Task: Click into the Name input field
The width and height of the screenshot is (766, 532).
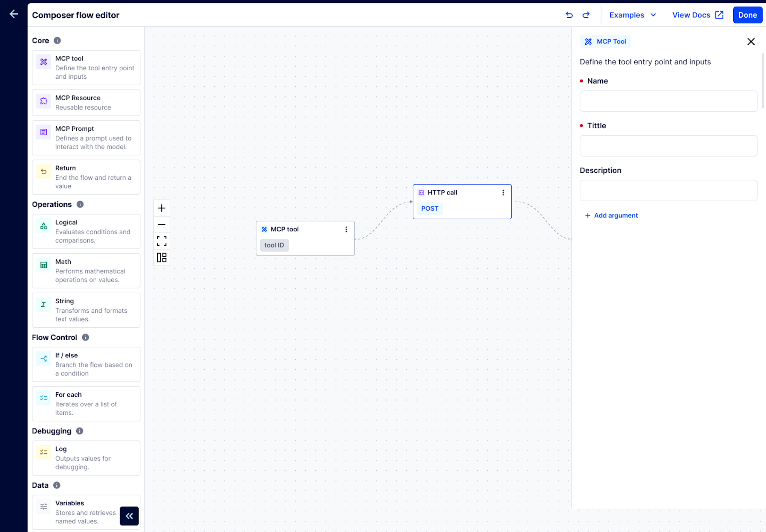Action: [668, 101]
